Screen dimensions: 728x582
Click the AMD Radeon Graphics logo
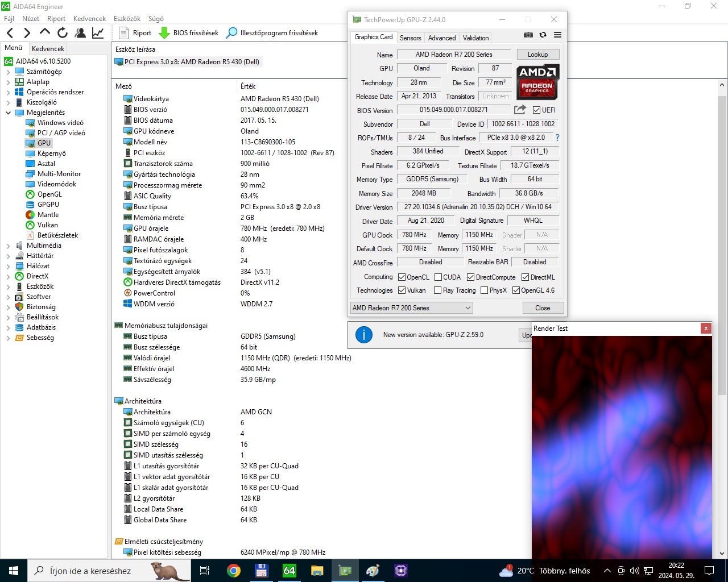538,82
